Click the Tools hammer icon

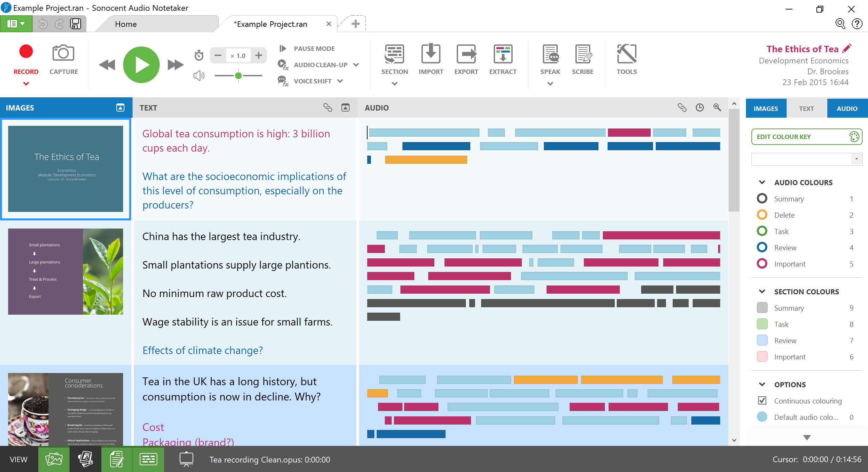point(626,54)
